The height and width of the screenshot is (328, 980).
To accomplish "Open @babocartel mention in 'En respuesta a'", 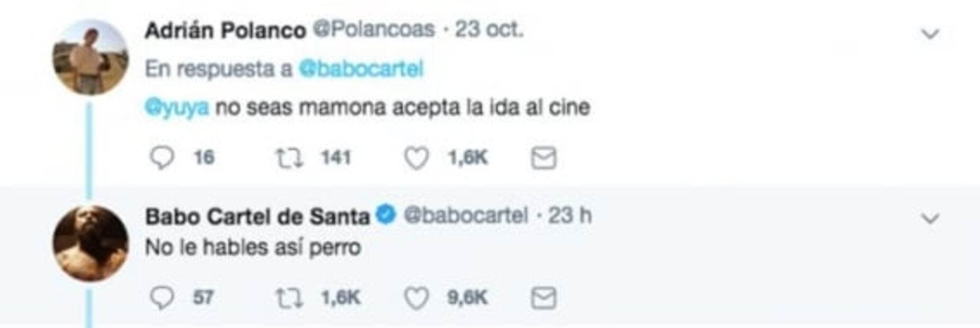I will click(x=361, y=69).
